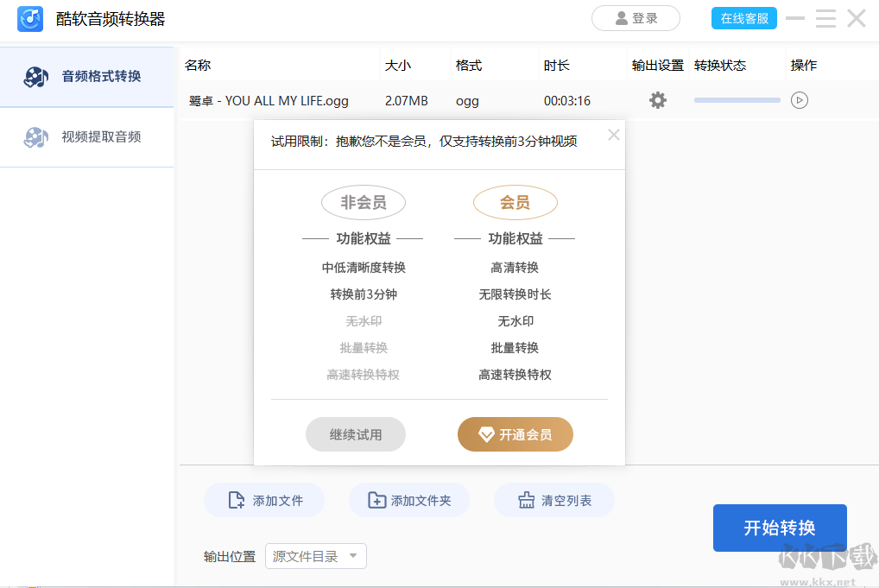Select the 会员 membership option
Image resolution: width=879 pixels, height=588 pixels.
tap(515, 202)
